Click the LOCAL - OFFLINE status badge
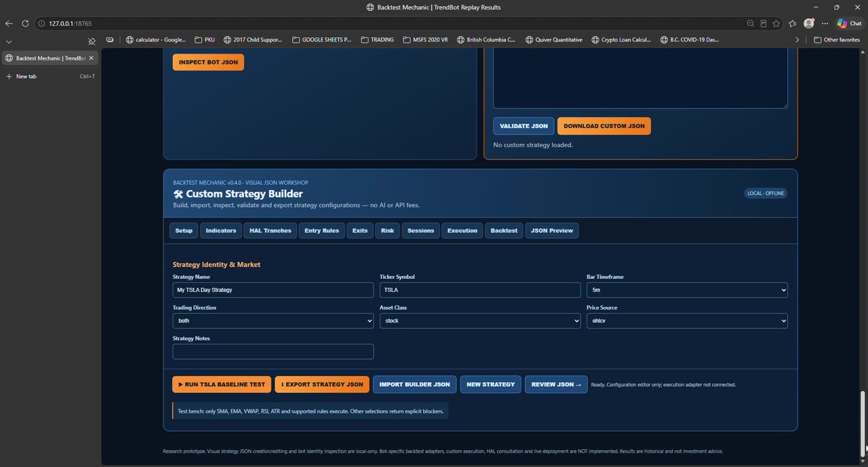868x467 pixels. click(x=766, y=193)
